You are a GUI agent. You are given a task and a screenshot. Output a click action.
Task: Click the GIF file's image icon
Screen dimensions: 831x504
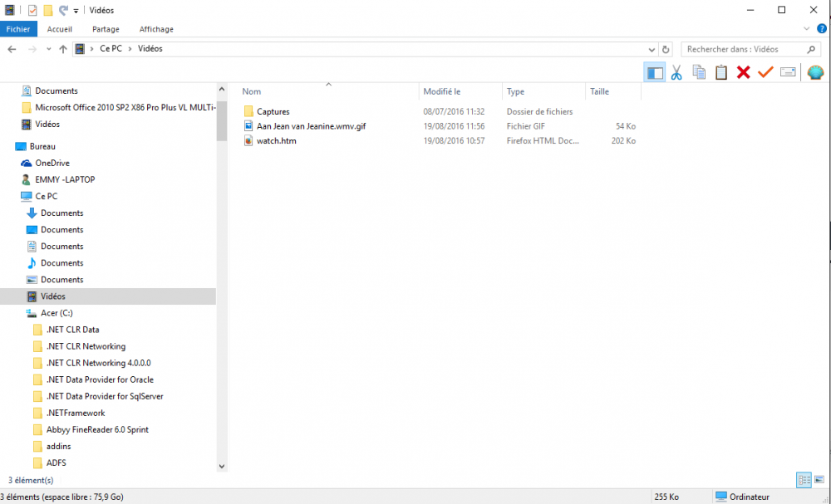click(x=248, y=126)
